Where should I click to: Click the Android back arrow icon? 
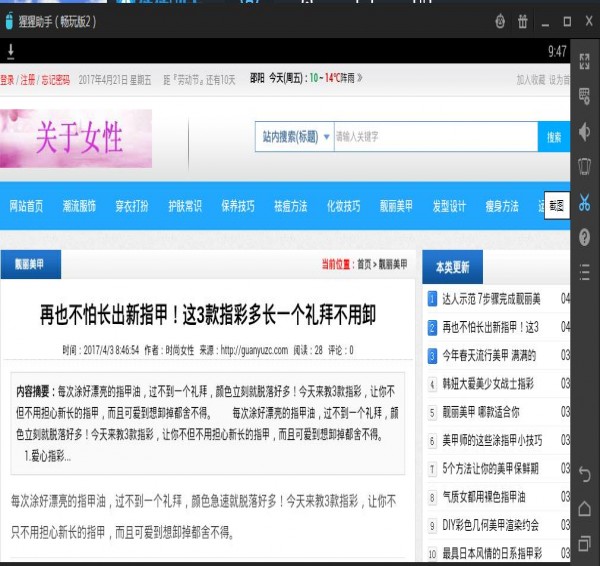pyautogui.click(x=585, y=475)
